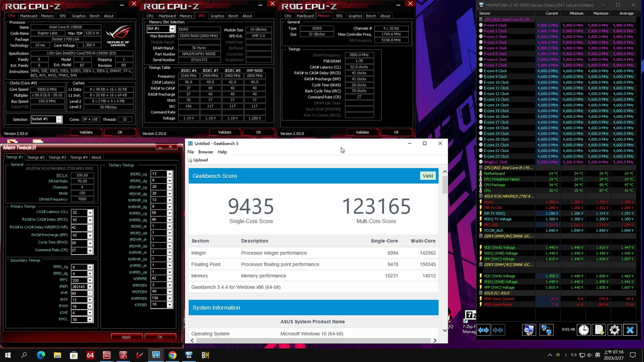The height and width of the screenshot is (362, 644).
Task: Open File Explorer from taskbar
Action: point(57,355)
